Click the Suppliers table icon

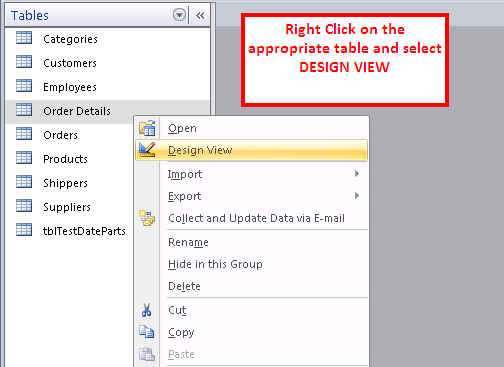pos(24,206)
